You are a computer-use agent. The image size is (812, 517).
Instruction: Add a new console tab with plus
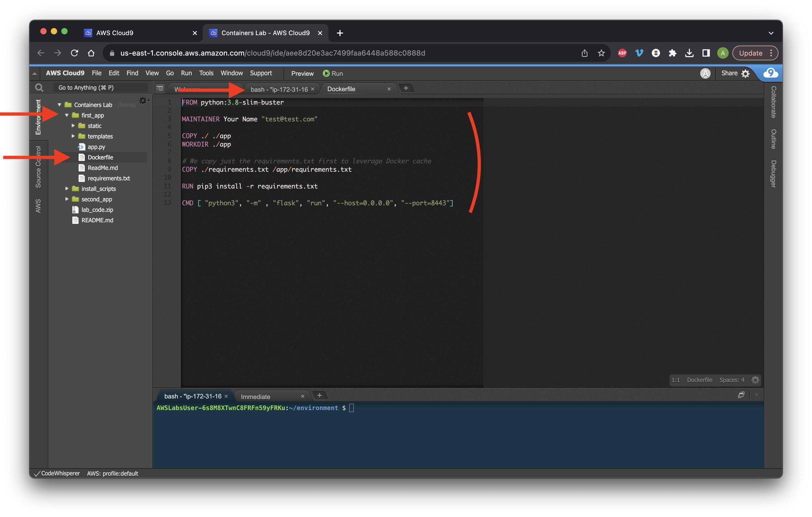(x=319, y=396)
